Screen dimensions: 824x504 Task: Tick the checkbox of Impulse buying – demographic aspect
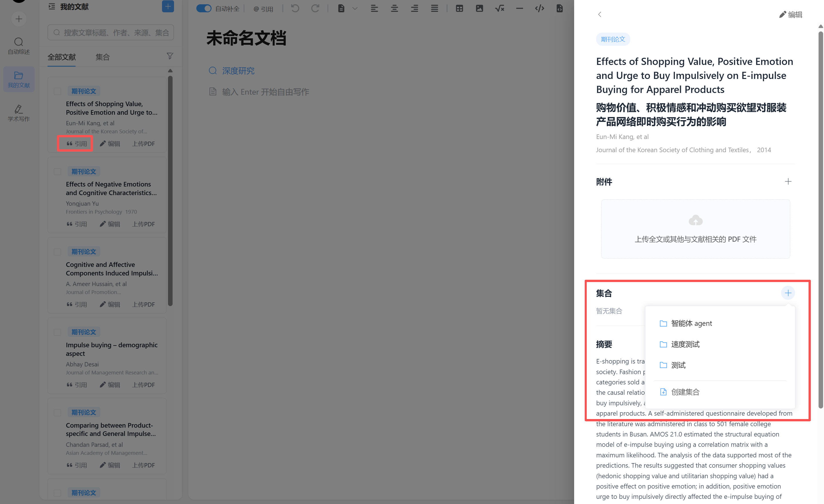pos(58,332)
